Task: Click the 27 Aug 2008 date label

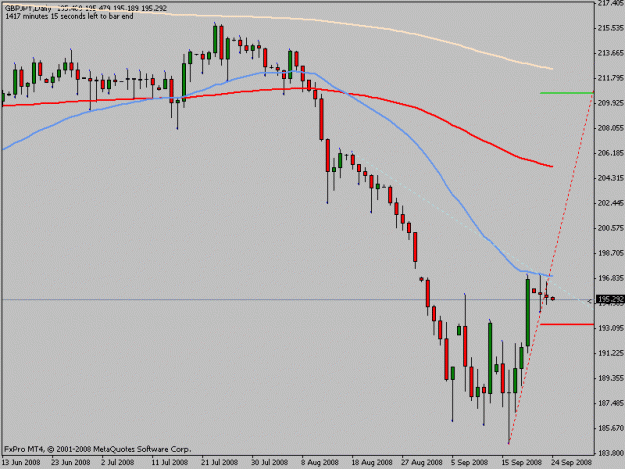Action: point(422,462)
